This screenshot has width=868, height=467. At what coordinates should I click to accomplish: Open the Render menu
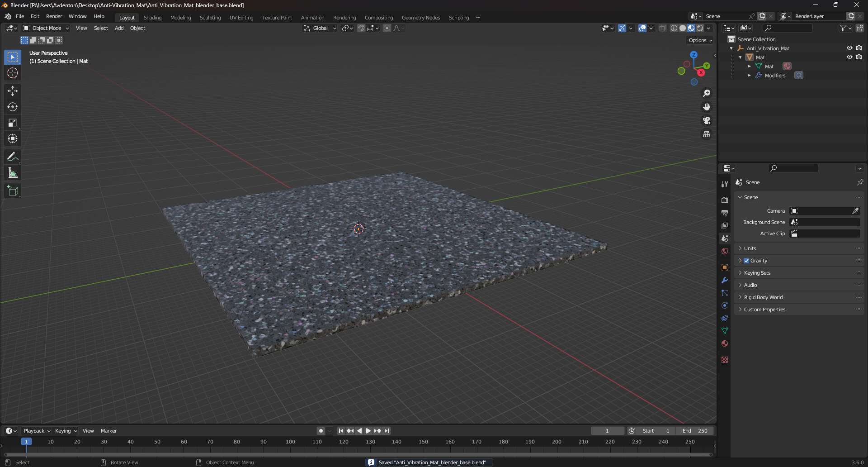point(54,16)
